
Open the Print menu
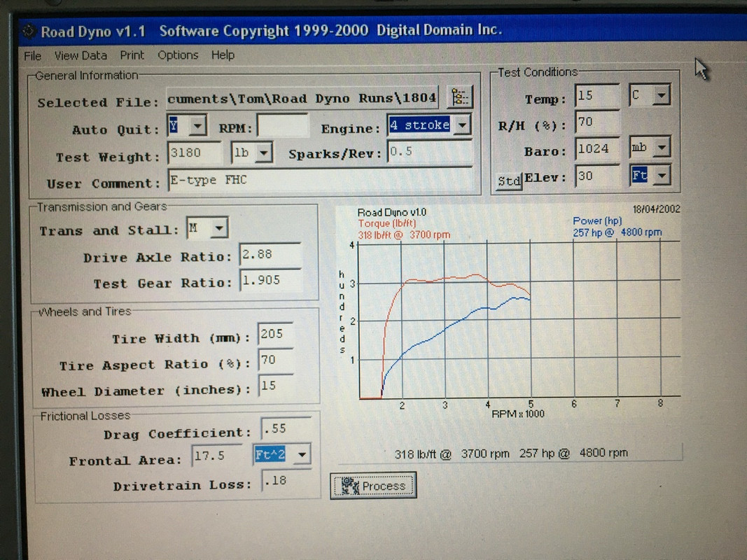tap(132, 55)
